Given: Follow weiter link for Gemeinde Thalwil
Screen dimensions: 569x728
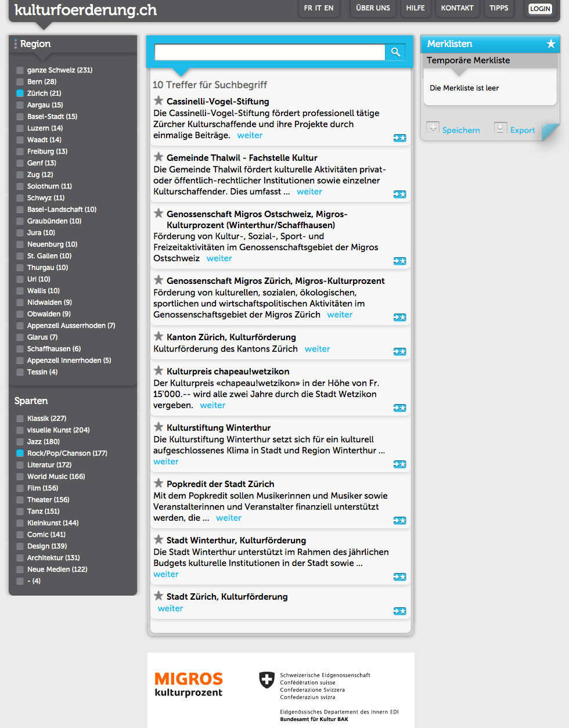Looking at the screenshot, I should [x=309, y=192].
